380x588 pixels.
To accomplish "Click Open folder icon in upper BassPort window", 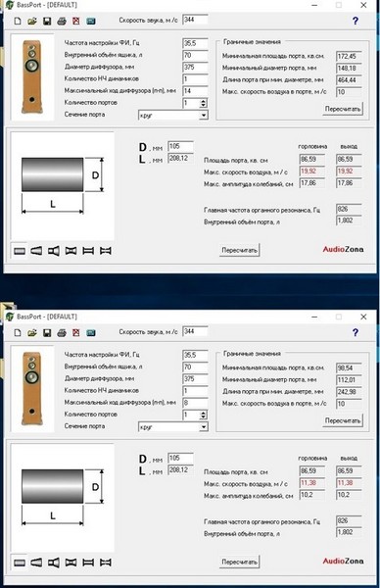I will point(32,21).
